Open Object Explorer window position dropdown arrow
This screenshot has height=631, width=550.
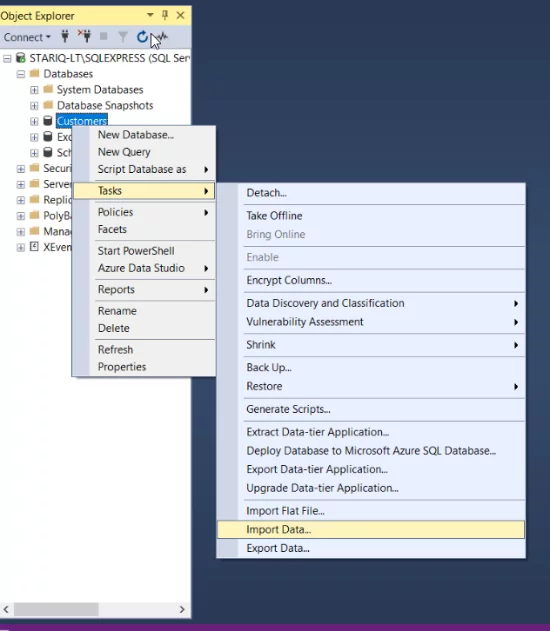click(x=150, y=15)
